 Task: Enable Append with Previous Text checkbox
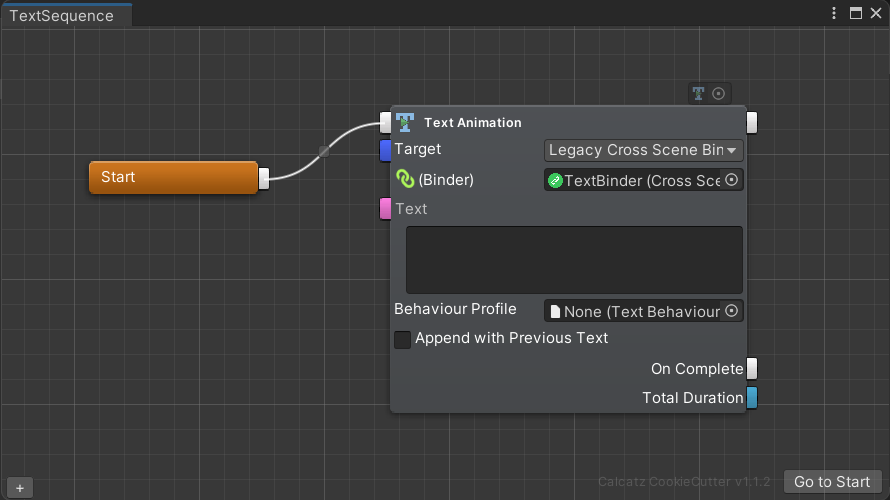click(402, 340)
